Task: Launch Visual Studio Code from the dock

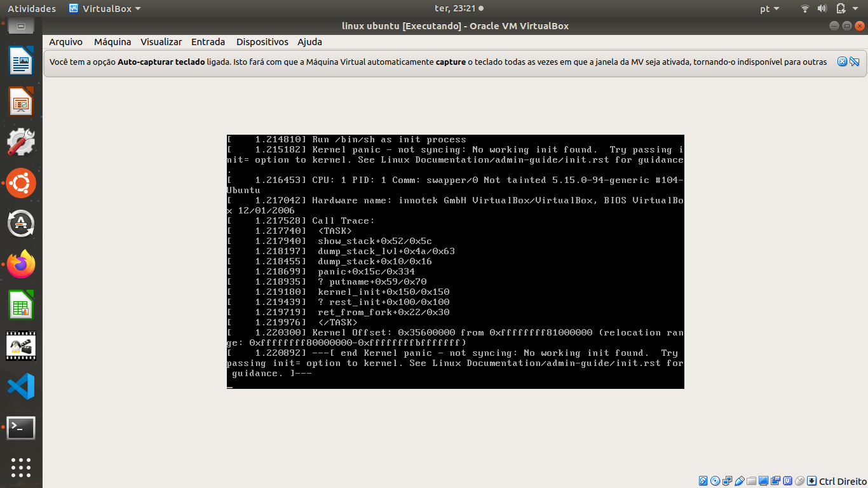Action: 21,386
